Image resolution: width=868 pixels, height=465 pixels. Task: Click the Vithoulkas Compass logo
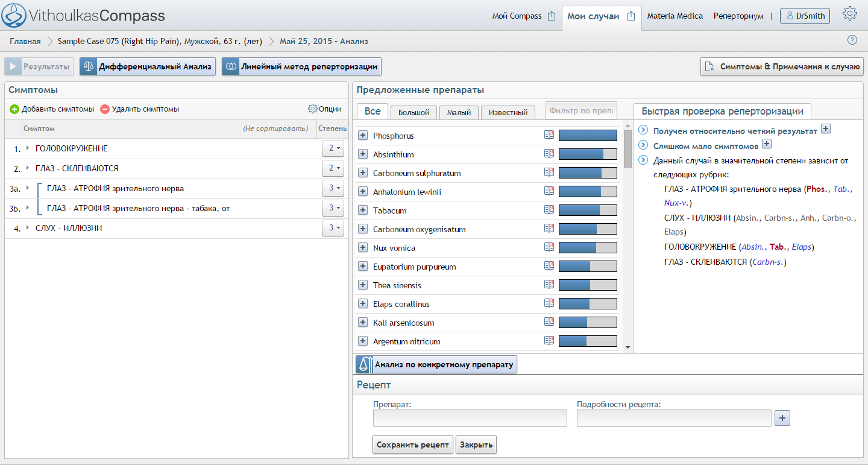click(84, 15)
